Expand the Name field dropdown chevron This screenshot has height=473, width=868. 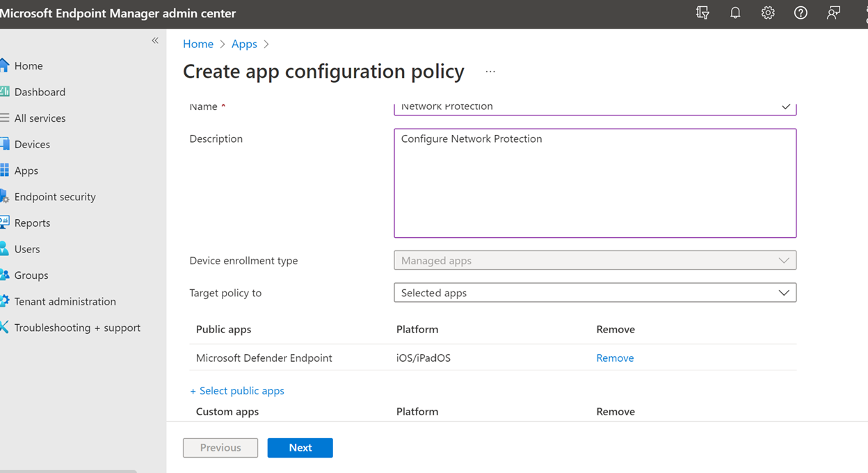[785, 107]
